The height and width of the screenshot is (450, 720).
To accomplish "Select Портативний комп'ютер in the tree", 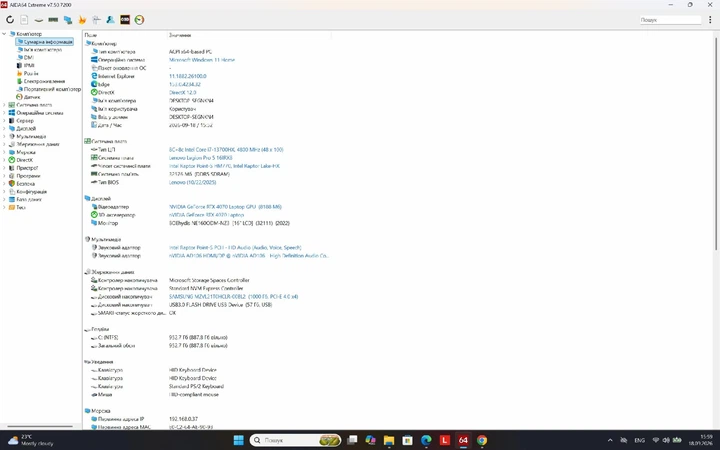I will (52, 89).
